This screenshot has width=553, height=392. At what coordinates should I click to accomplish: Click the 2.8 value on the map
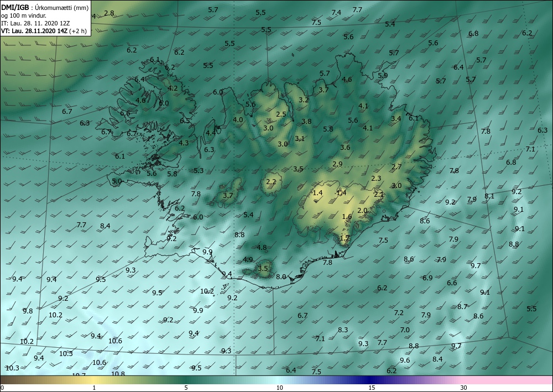pyautogui.click(x=109, y=13)
